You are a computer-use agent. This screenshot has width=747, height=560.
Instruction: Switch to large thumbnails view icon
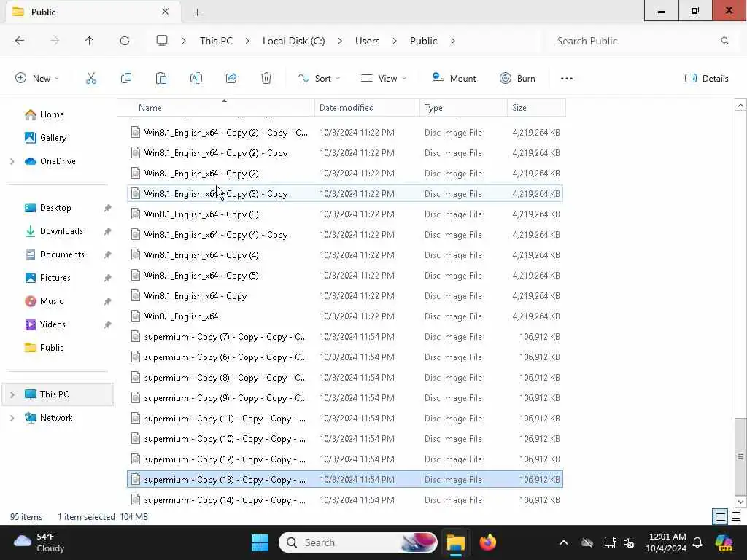[x=736, y=517]
